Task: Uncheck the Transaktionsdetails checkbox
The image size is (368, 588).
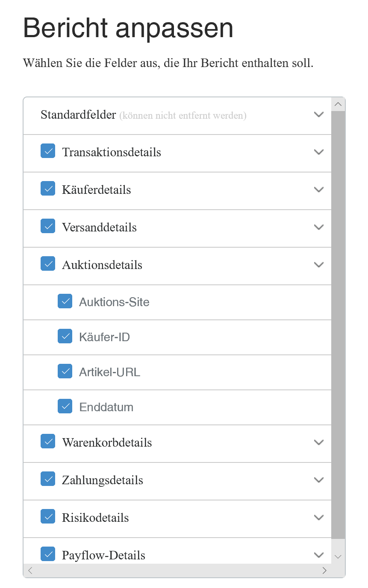Action: coord(48,151)
